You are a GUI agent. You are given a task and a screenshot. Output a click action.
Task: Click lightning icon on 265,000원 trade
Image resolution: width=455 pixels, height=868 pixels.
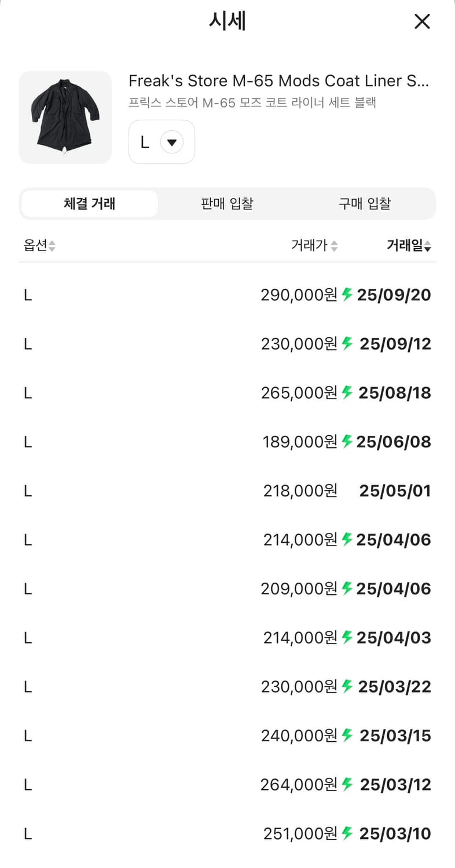(x=347, y=393)
